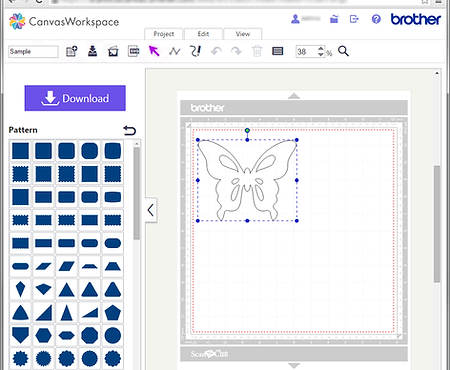Click the zoom value field showing 38
Image resolution: width=450 pixels, height=370 pixels.
(x=307, y=51)
